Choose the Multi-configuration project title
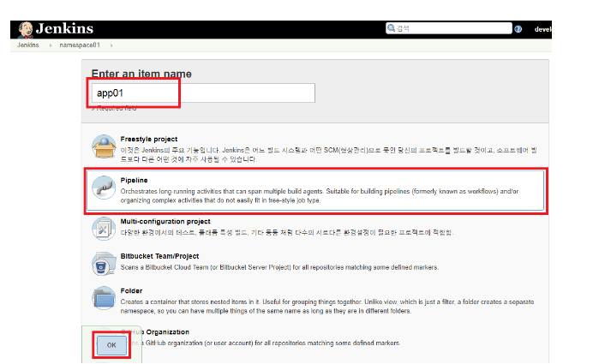The image size is (611, 364). 165,221
